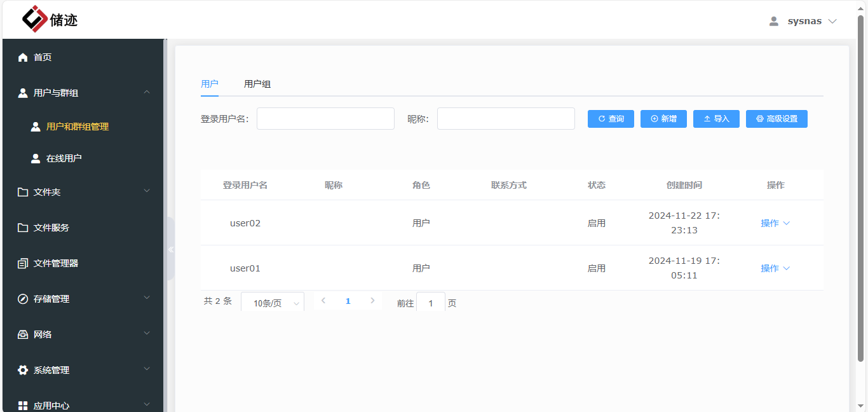Click the 查询 search button

pyautogui.click(x=610, y=118)
